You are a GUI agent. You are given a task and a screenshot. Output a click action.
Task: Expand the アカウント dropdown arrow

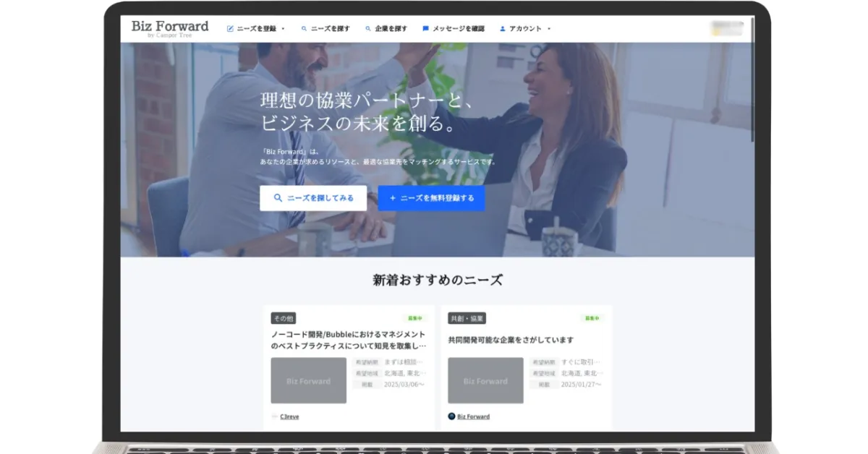coord(549,29)
